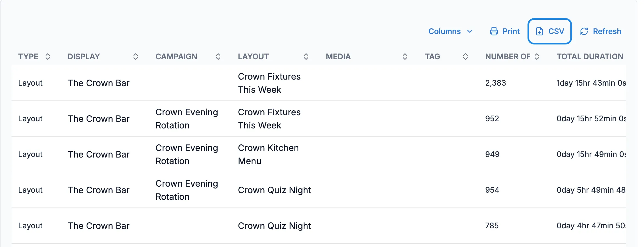Click the TAG column header text

pyautogui.click(x=432, y=57)
